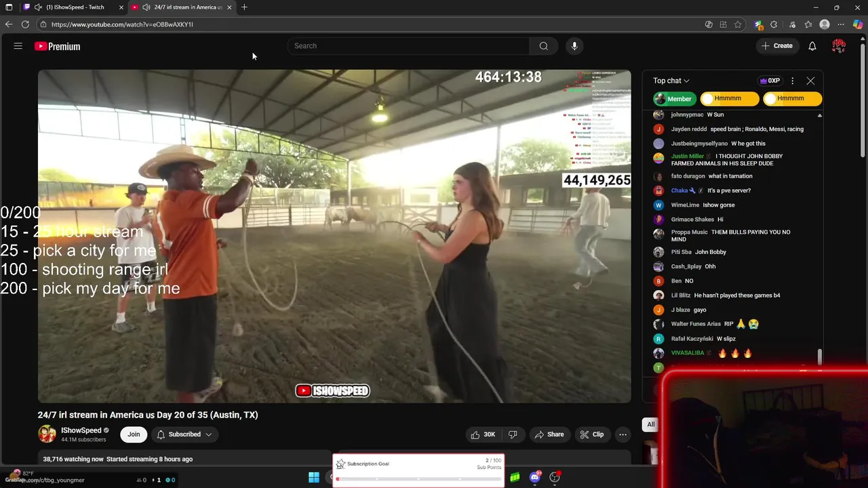Open the YouTube guide hamburger menu
This screenshot has width=868, height=488.
[x=18, y=46]
